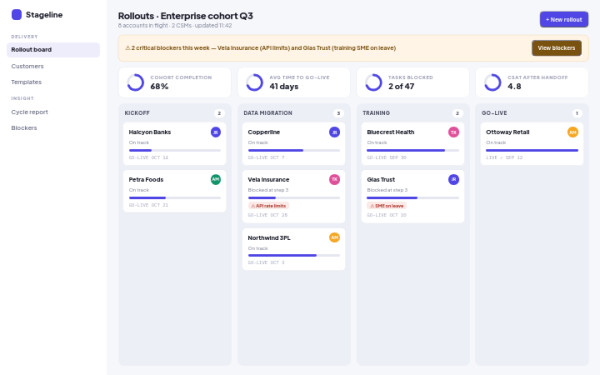The image size is (600, 375).
Task: Open the Ottoway Retail card title
Action: [x=507, y=132]
